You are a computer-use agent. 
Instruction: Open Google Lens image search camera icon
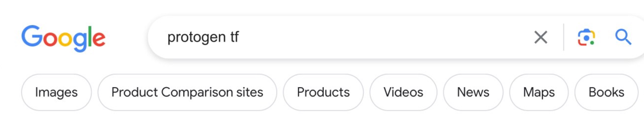pos(586,37)
